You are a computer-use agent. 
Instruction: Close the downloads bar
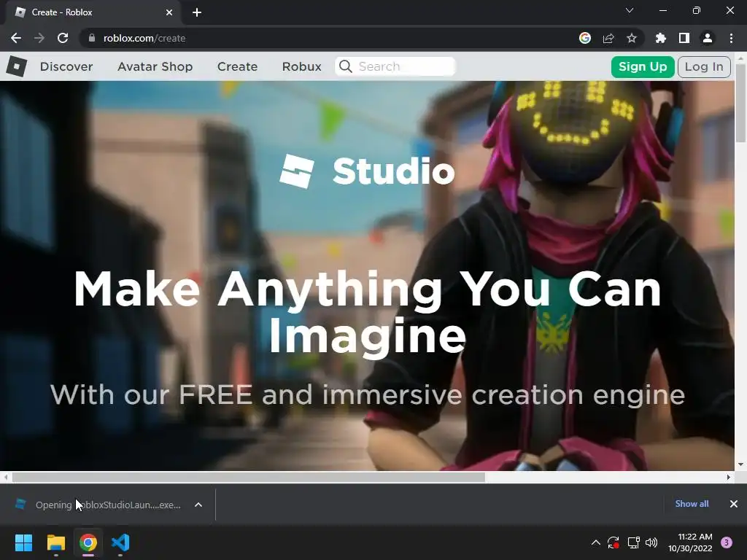tap(734, 504)
